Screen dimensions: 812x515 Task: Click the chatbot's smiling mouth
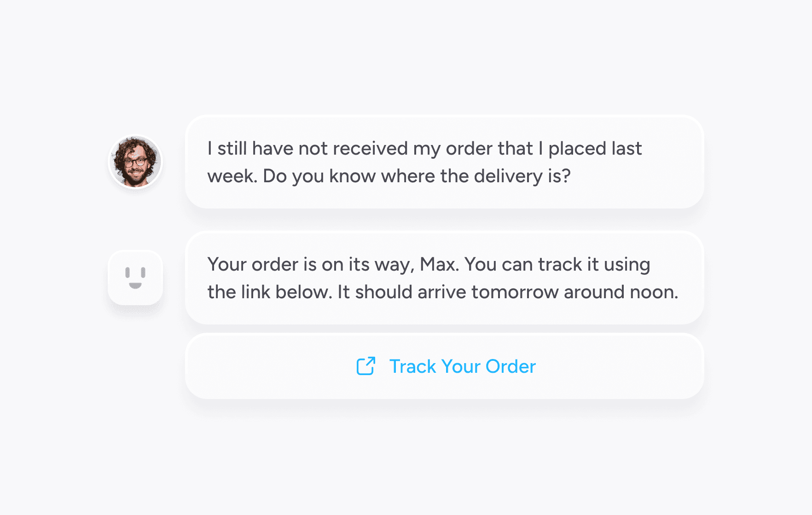coord(135,285)
